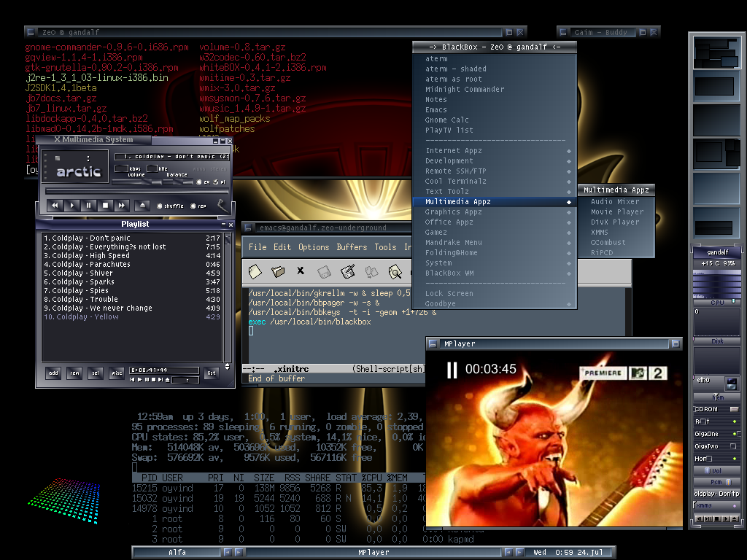The image size is (747, 560).
Task: Click the playlist add button
Action: (53, 373)
